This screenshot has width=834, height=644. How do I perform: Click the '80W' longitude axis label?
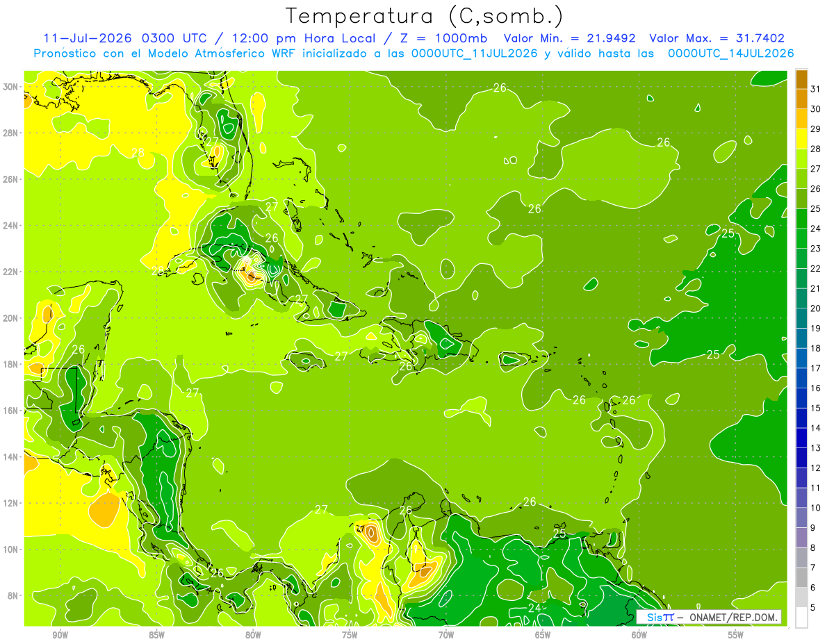pyautogui.click(x=253, y=635)
